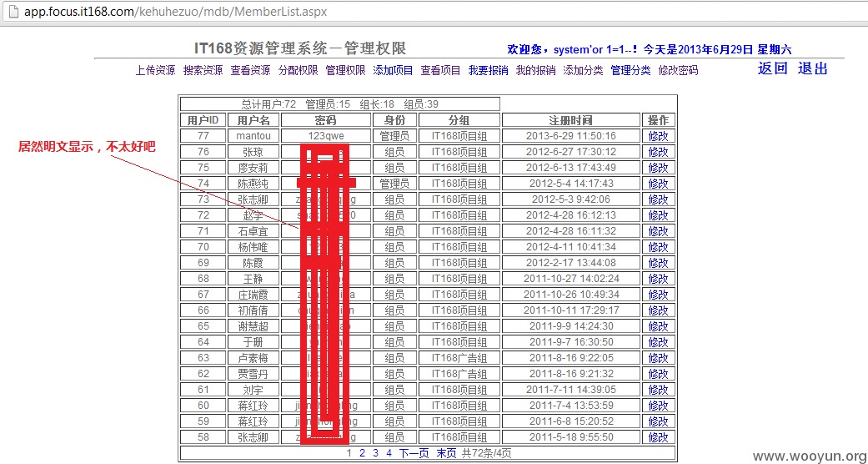Viewport: 868px width, 464px height.
Task: Select 修改 in the ID 71 row
Action: click(659, 231)
